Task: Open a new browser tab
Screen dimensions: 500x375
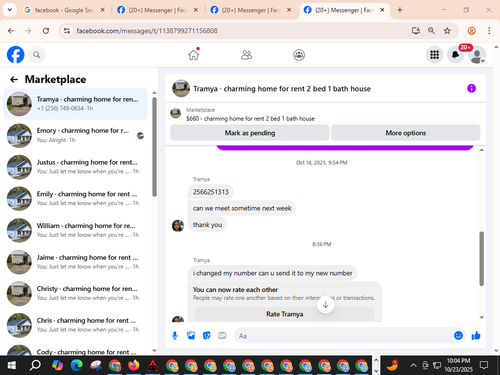Action: [400, 10]
